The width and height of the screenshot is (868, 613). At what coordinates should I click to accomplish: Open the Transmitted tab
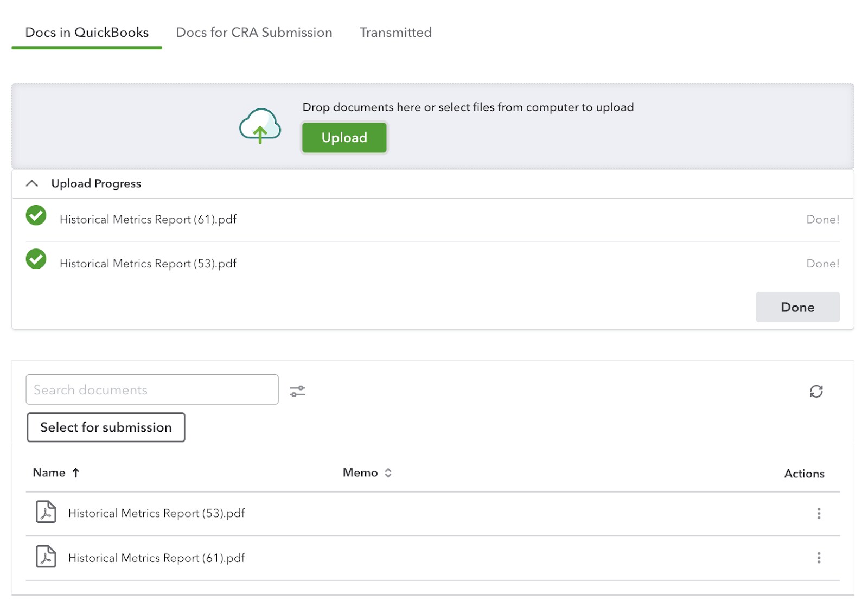click(x=395, y=33)
